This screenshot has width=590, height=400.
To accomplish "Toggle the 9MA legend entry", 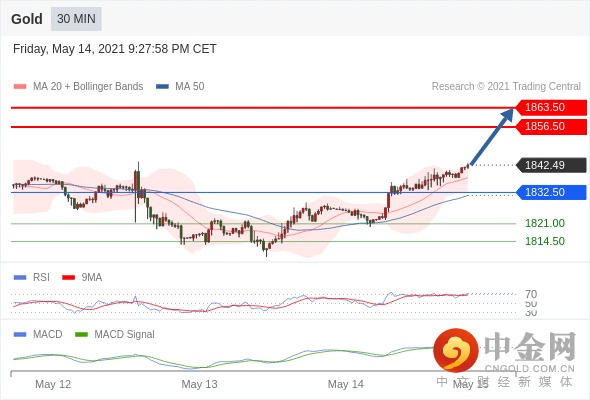I will tap(82, 277).
